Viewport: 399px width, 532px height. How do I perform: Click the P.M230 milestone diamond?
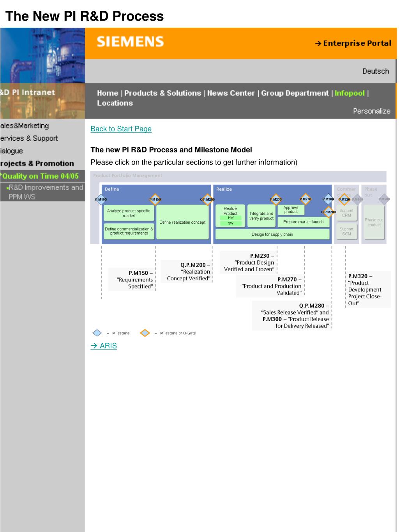[276, 199]
